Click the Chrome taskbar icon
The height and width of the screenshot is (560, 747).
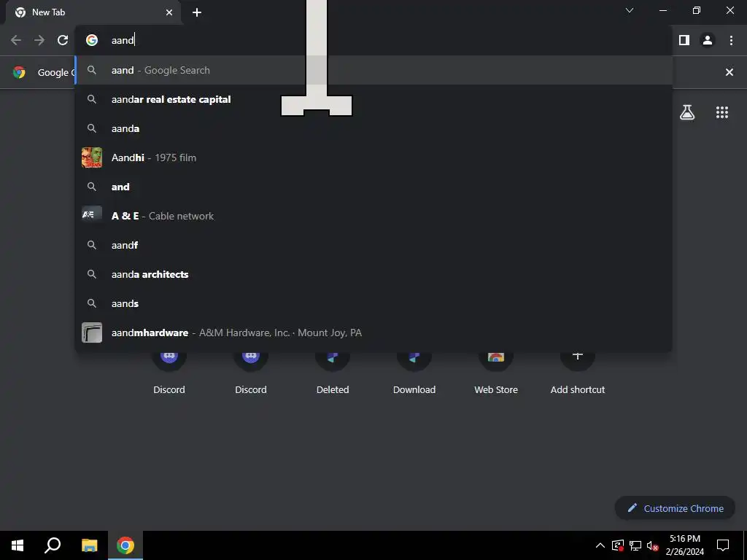click(x=125, y=545)
